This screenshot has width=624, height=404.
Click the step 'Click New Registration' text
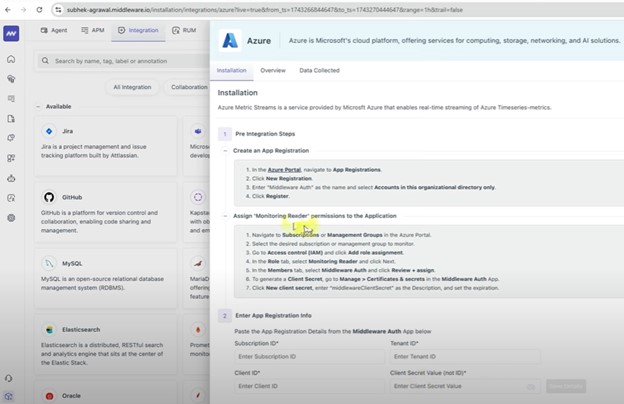click(282, 178)
